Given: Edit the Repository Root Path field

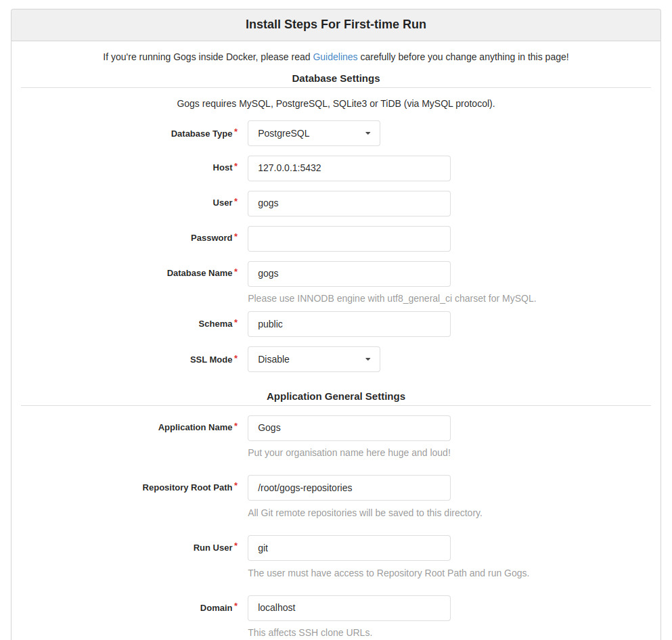Looking at the screenshot, I should pyautogui.click(x=349, y=488).
